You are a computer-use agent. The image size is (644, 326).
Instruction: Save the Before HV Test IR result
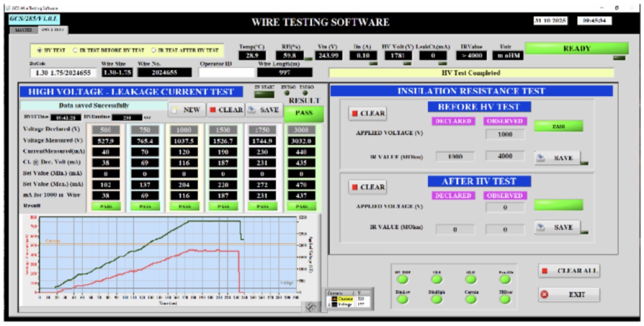click(x=557, y=158)
